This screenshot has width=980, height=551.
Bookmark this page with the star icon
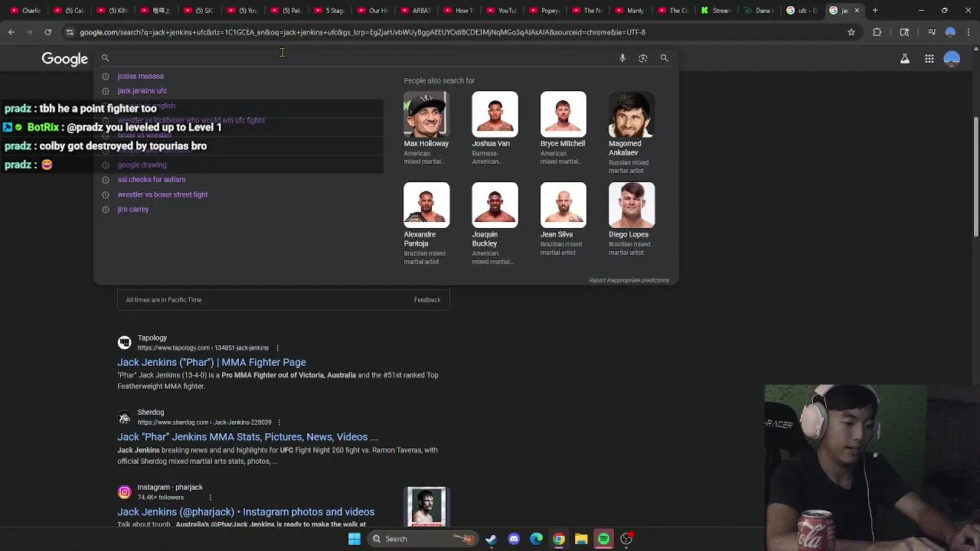pyautogui.click(x=851, y=32)
